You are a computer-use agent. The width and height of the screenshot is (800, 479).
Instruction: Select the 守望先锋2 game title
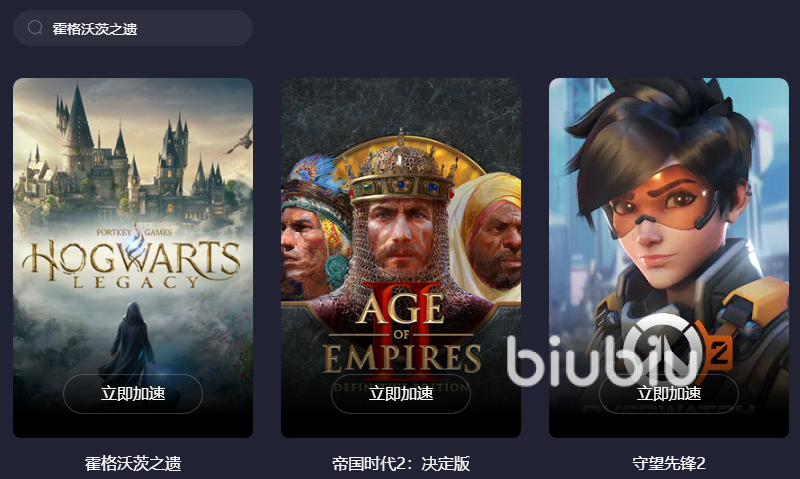point(668,463)
